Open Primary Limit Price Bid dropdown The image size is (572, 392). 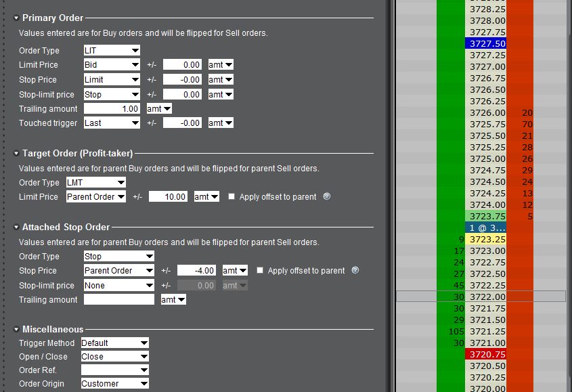[112, 64]
